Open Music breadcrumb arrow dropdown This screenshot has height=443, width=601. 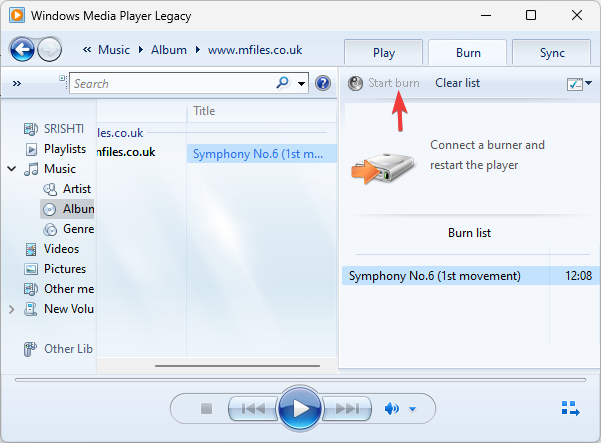[141, 50]
